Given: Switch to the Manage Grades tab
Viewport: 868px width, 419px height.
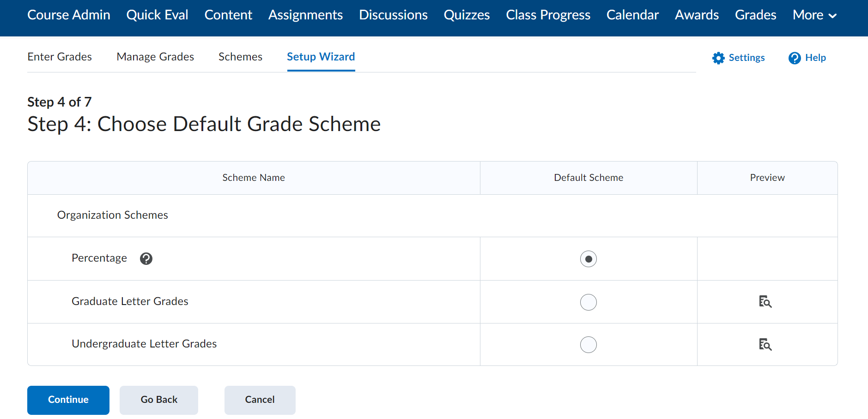Looking at the screenshot, I should [x=155, y=56].
